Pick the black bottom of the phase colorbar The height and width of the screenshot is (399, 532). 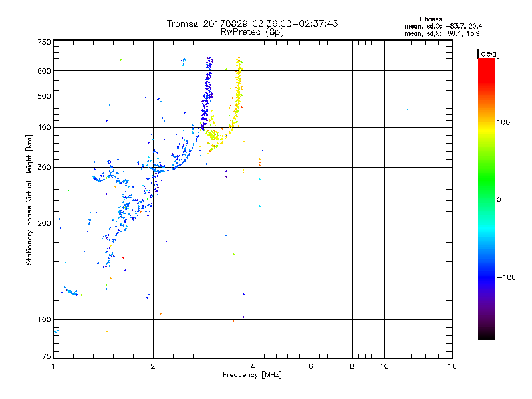click(487, 334)
